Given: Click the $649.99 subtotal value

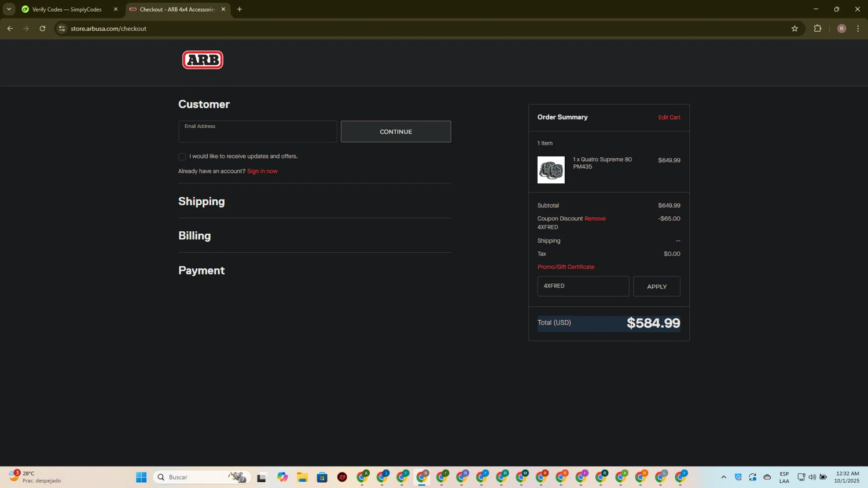Looking at the screenshot, I should (669, 205).
